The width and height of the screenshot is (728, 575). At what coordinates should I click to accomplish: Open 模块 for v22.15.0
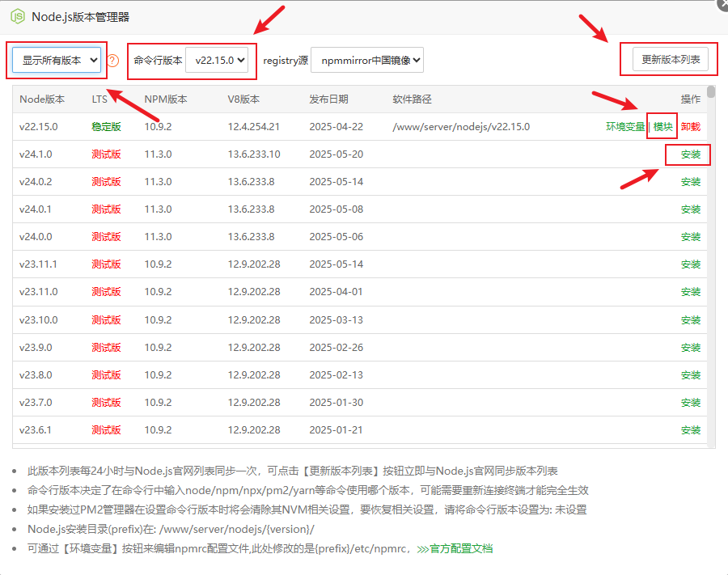(663, 127)
